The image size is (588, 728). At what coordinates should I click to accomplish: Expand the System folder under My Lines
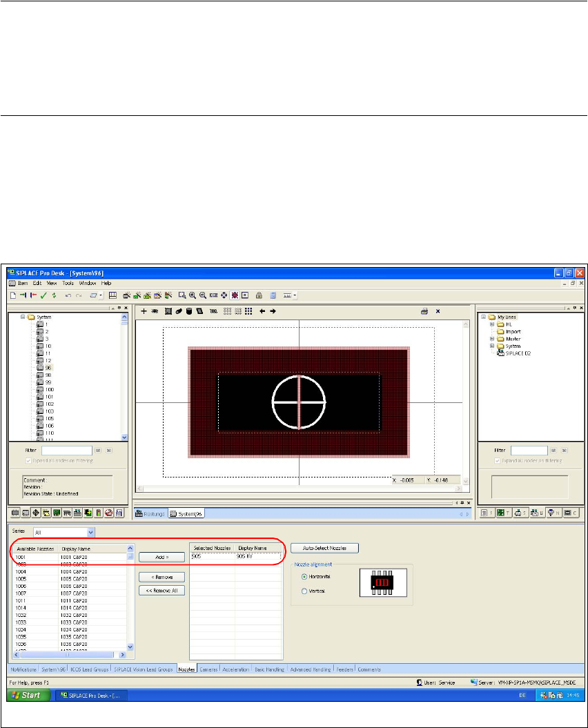[492, 346]
